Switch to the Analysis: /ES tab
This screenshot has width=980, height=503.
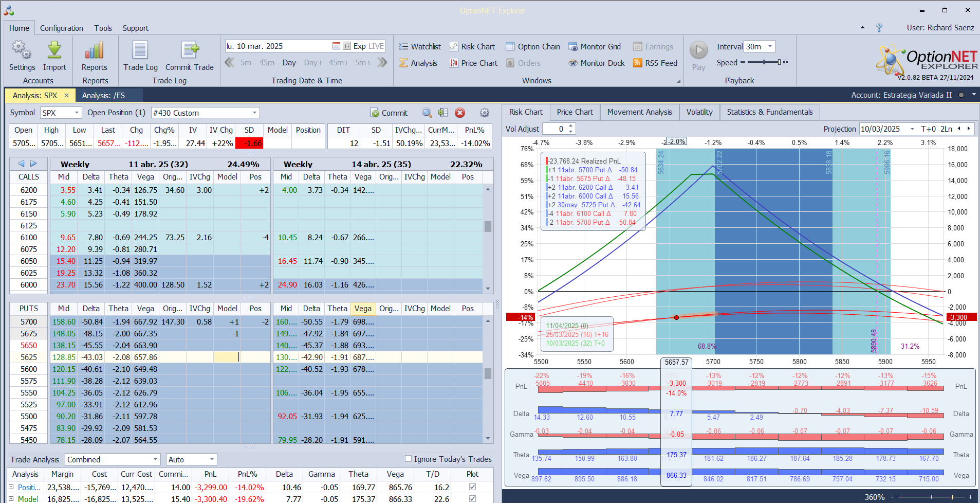pyautogui.click(x=103, y=95)
